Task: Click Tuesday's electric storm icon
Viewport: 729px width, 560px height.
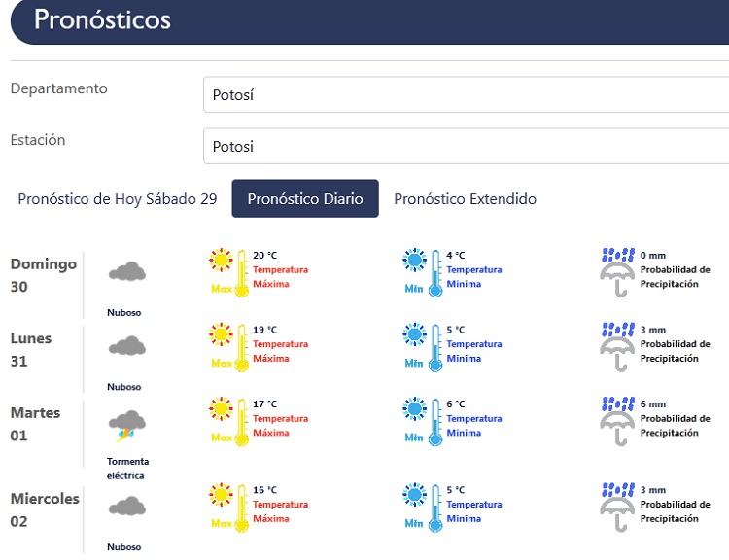Action: [x=127, y=424]
